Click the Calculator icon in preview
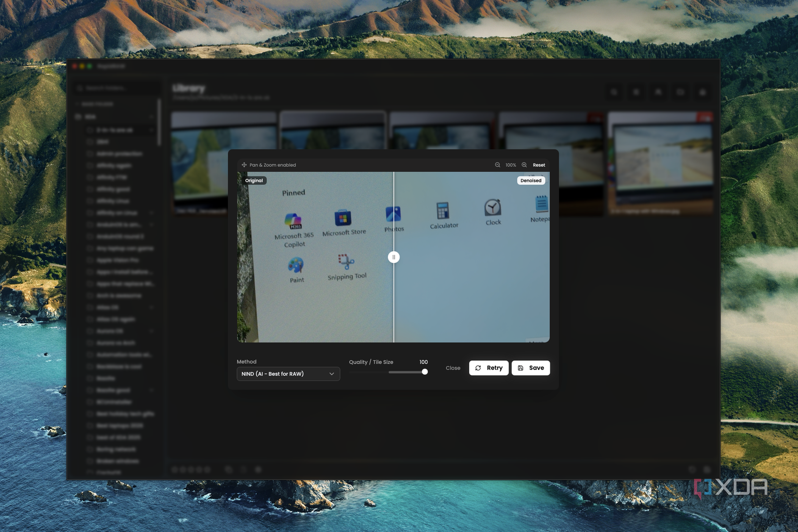Viewport: 798px width, 532px height. click(x=443, y=211)
